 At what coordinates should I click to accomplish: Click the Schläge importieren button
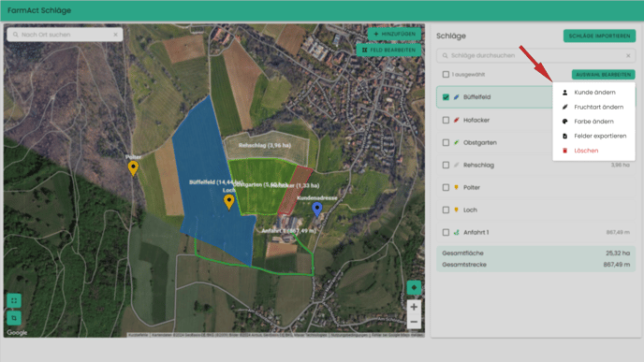click(599, 36)
